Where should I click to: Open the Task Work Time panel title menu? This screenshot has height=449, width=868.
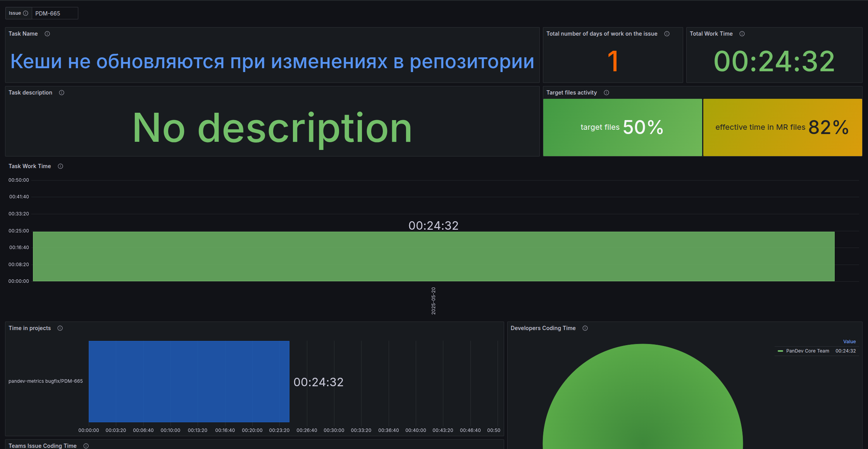(30, 166)
